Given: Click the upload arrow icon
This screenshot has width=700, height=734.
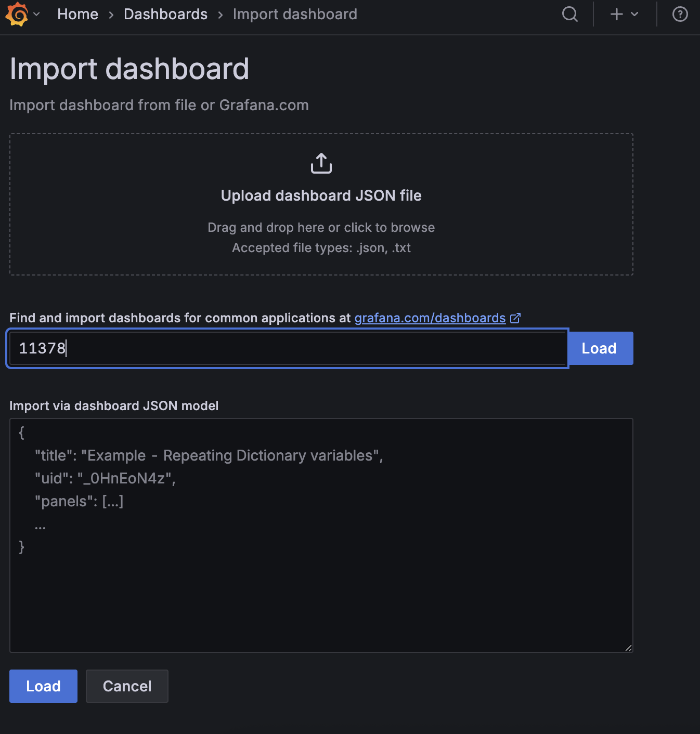Looking at the screenshot, I should pos(321,163).
